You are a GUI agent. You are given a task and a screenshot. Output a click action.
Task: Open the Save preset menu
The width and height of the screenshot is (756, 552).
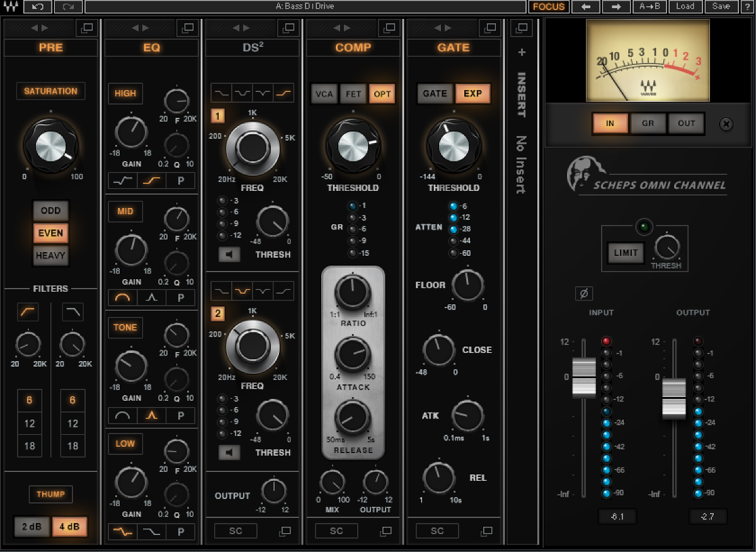tap(721, 6)
